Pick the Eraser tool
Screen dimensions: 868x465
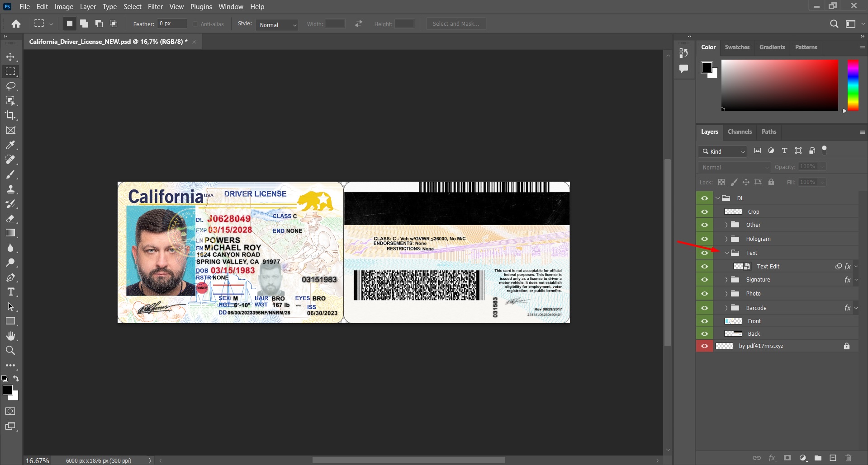[x=11, y=219]
